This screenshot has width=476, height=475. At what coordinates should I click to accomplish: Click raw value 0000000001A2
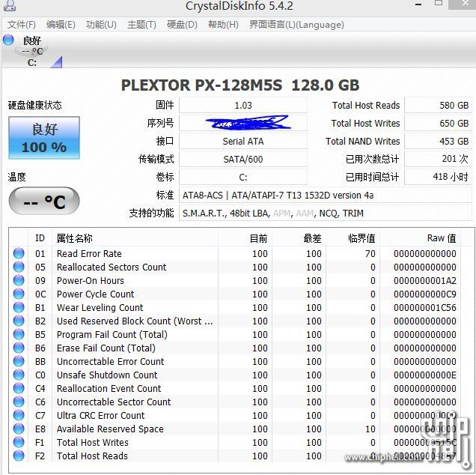[x=425, y=280]
